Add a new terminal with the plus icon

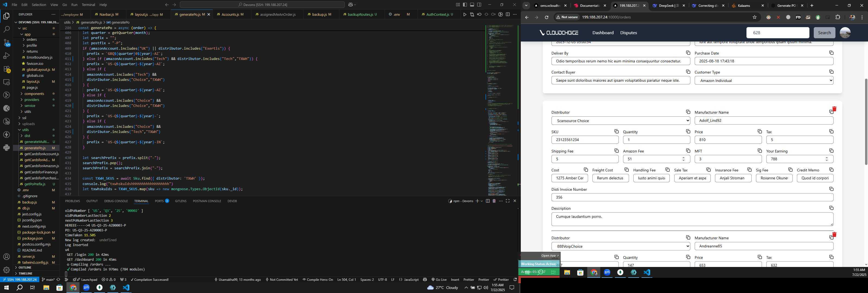[x=477, y=201]
